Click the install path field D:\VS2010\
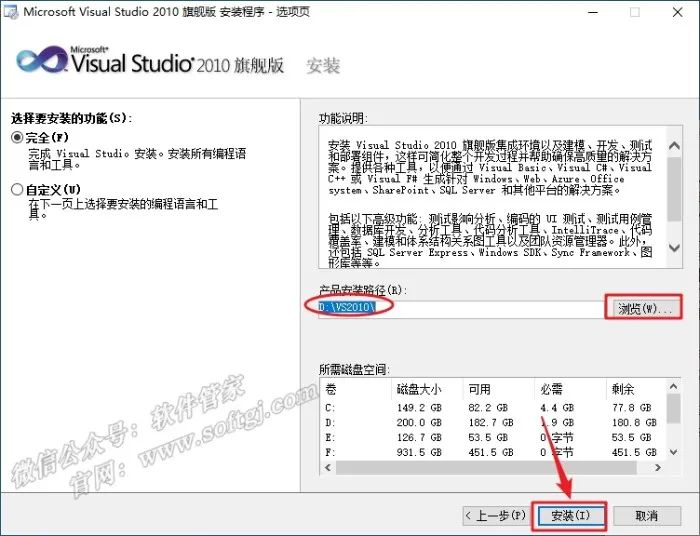This screenshot has height=536, width=700. [x=461, y=308]
